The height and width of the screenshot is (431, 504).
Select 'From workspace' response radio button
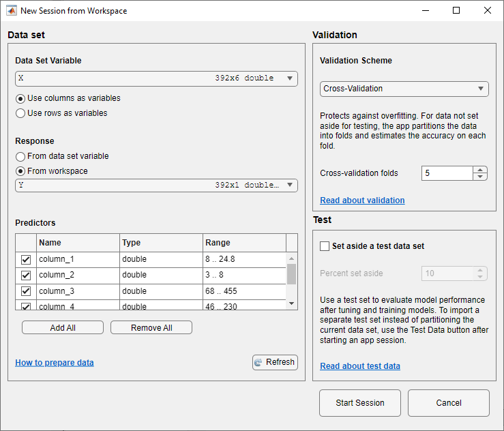(x=20, y=171)
